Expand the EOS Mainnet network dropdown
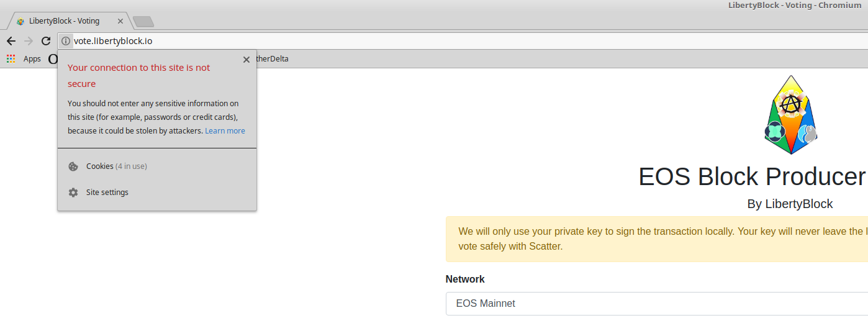Screen dimensions: 868x318 [657, 304]
